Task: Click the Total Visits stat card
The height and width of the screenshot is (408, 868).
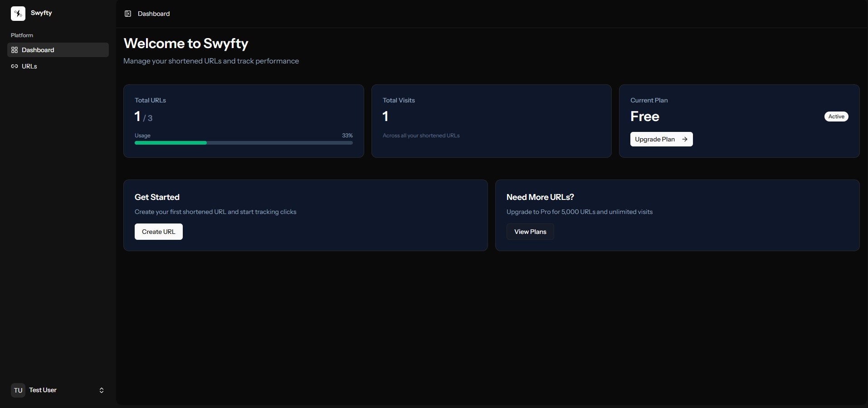Action: 491,121
